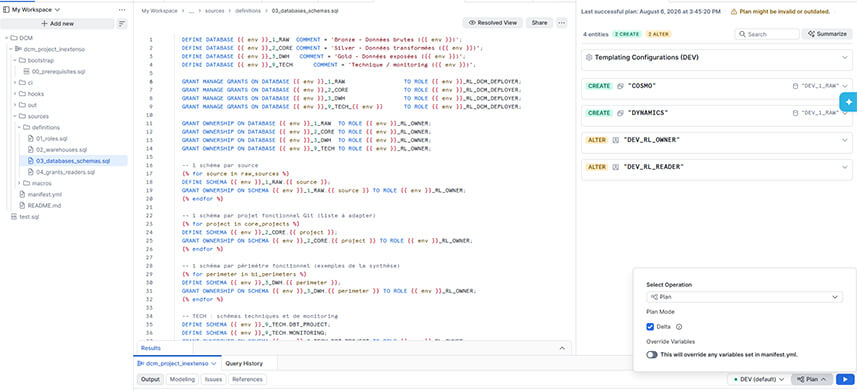Uncheck the Delta plan mode checkbox
The height and width of the screenshot is (391, 857).
pos(650,327)
